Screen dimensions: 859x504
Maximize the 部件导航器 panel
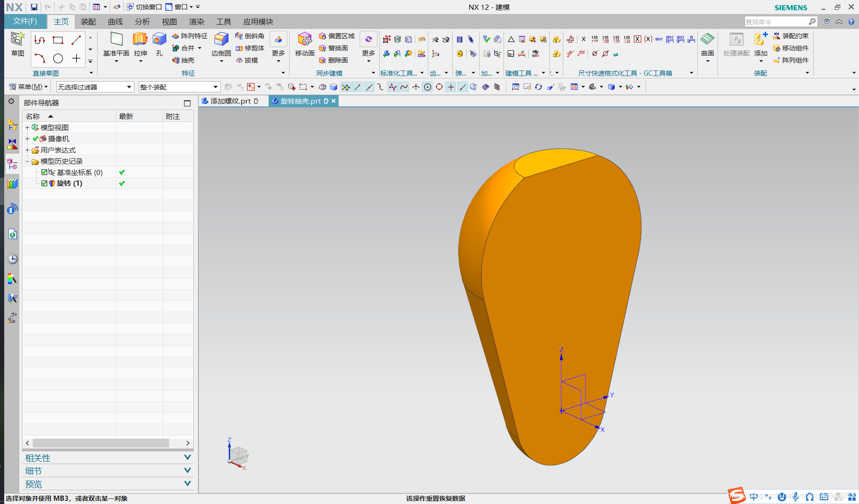(187, 103)
